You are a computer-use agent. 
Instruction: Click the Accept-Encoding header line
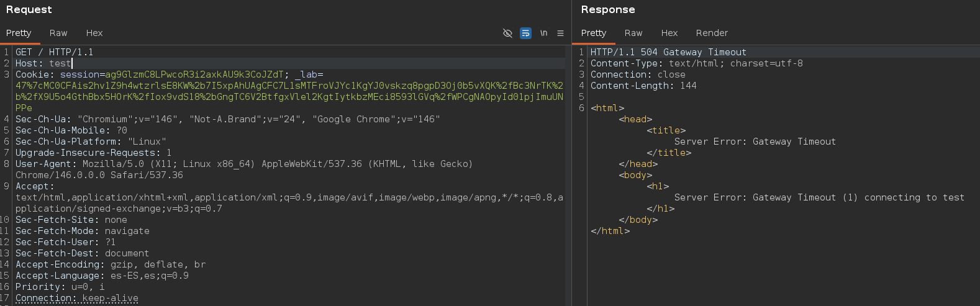coord(111,264)
